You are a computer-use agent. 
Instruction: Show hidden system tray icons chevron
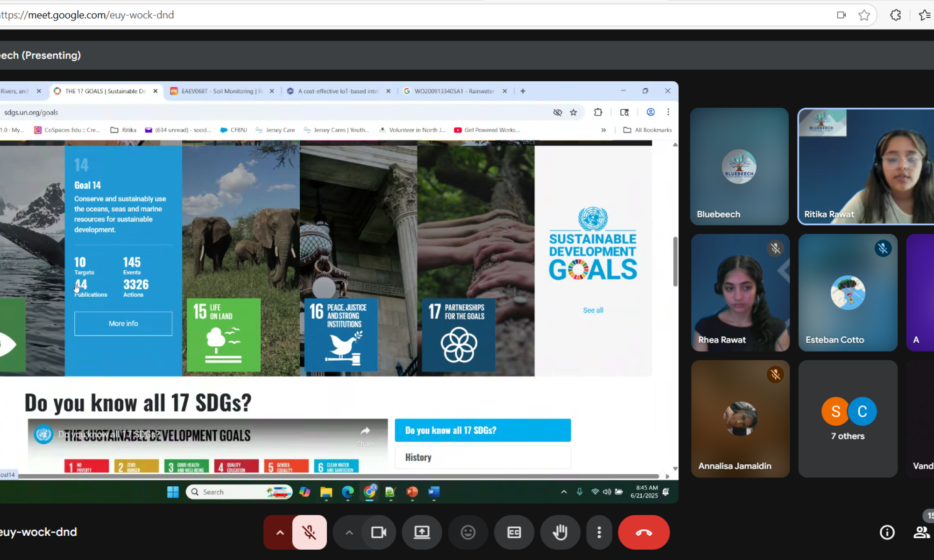coord(564,492)
